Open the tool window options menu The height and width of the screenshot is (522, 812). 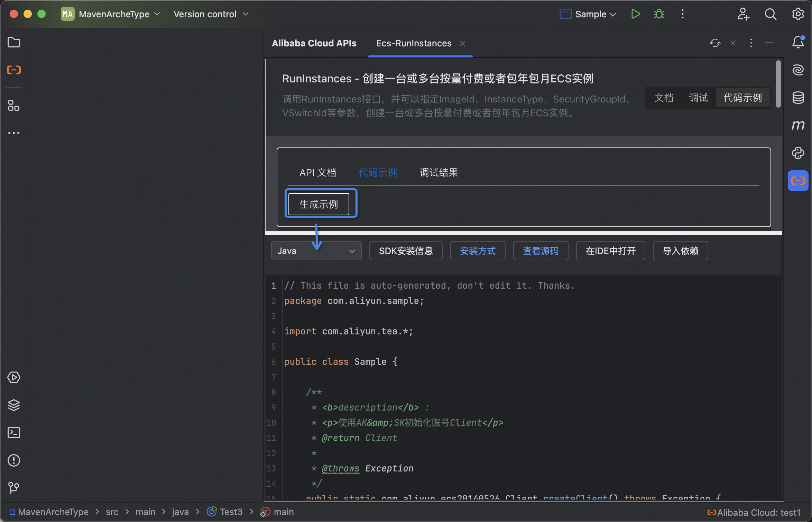751,43
